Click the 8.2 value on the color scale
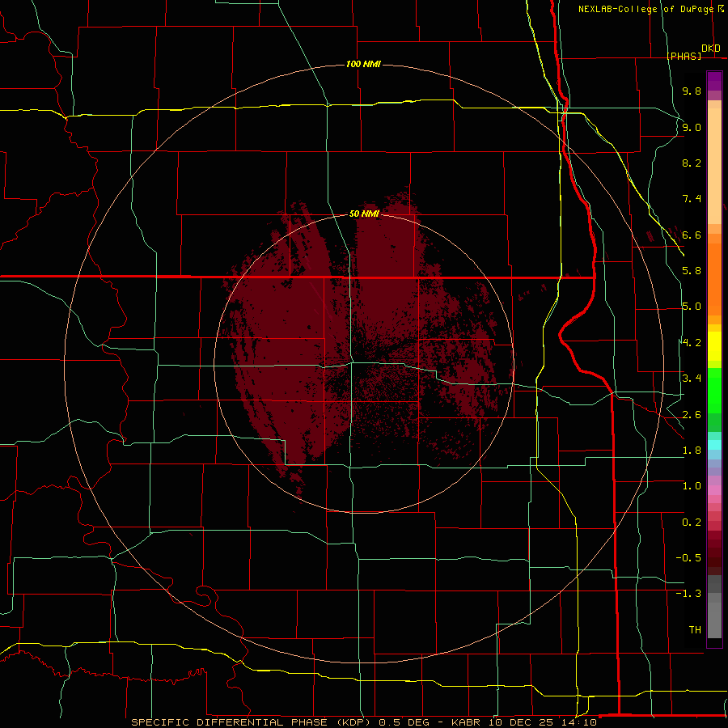This screenshot has height=728, width=728. (x=692, y=163)
